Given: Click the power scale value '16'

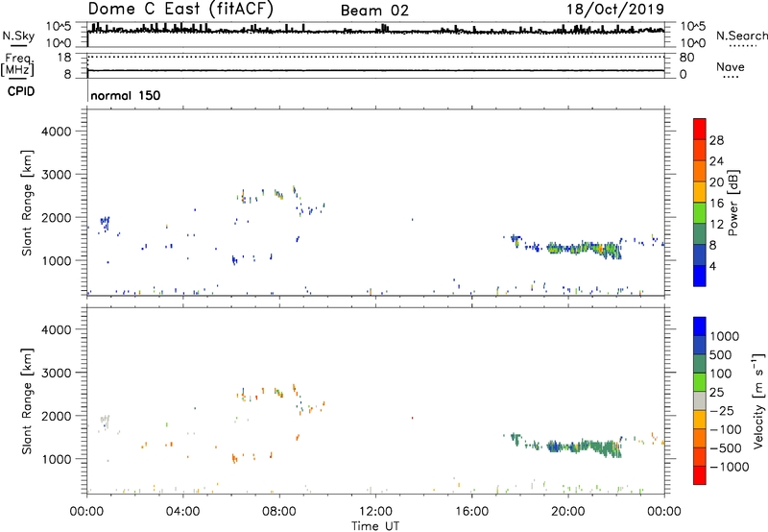Looking at the screenshot, I should tap(716, 204).
